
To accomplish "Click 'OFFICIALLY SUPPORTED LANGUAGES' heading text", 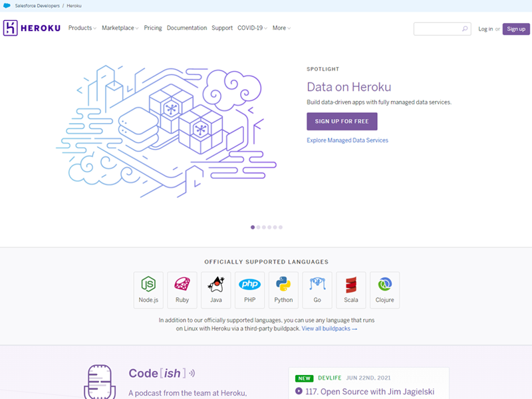I will click(x=267, y=262).
